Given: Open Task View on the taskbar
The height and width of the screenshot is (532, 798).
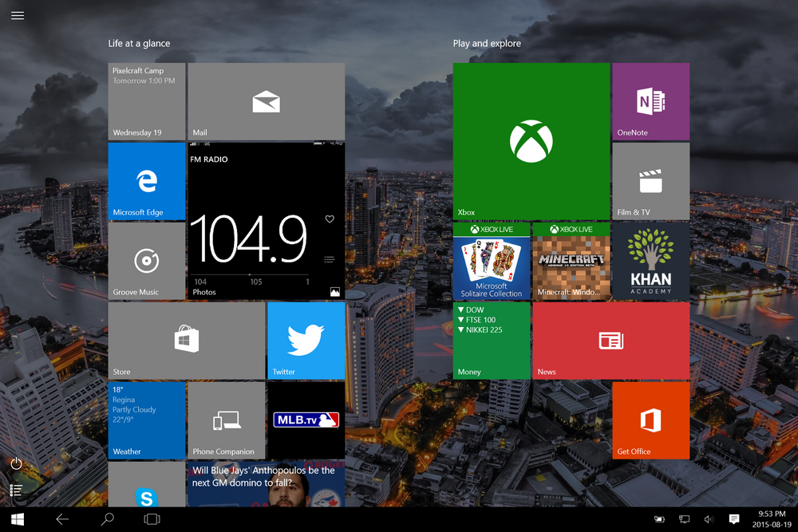Looking at the screenshot, I should [152, 519].
